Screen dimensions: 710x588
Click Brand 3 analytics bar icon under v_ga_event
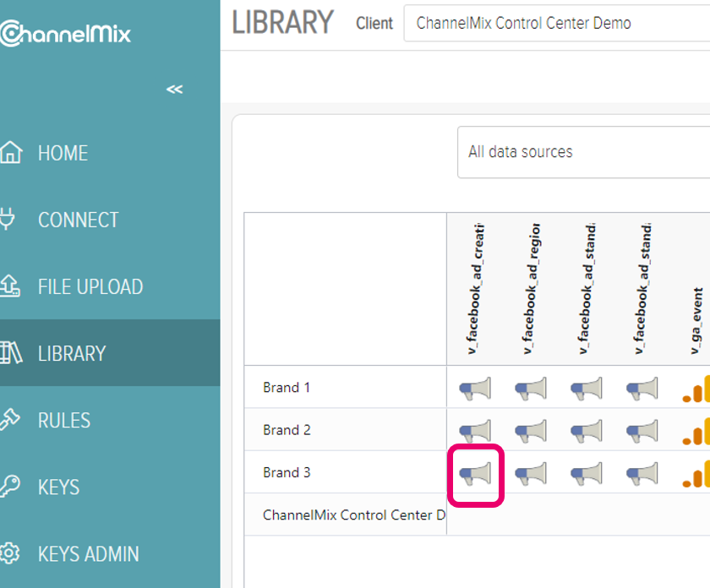point(696,473)
